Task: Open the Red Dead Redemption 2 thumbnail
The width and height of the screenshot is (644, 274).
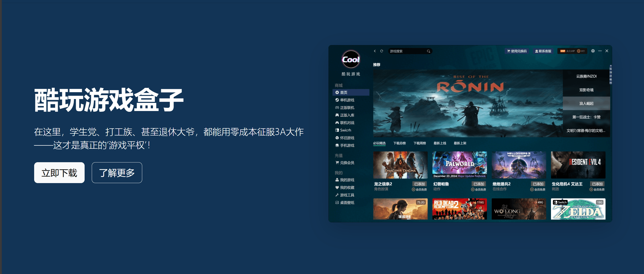Action: point(459,209)
